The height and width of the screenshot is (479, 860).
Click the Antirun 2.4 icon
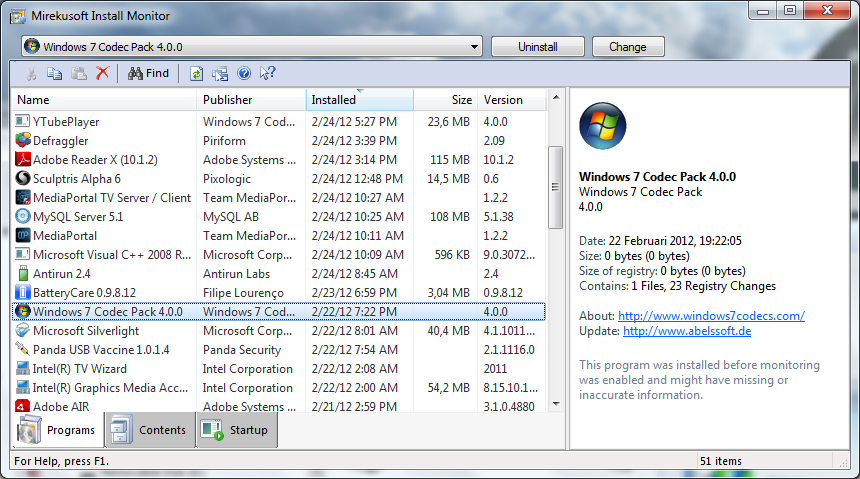click(x=22, y=273)
